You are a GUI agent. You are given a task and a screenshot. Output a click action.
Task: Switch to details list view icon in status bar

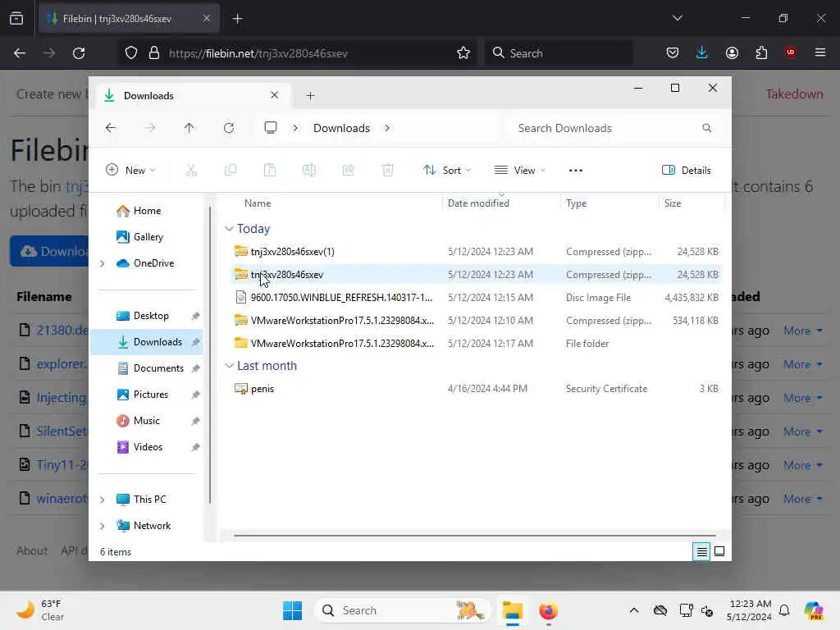(x=701, y=551)
